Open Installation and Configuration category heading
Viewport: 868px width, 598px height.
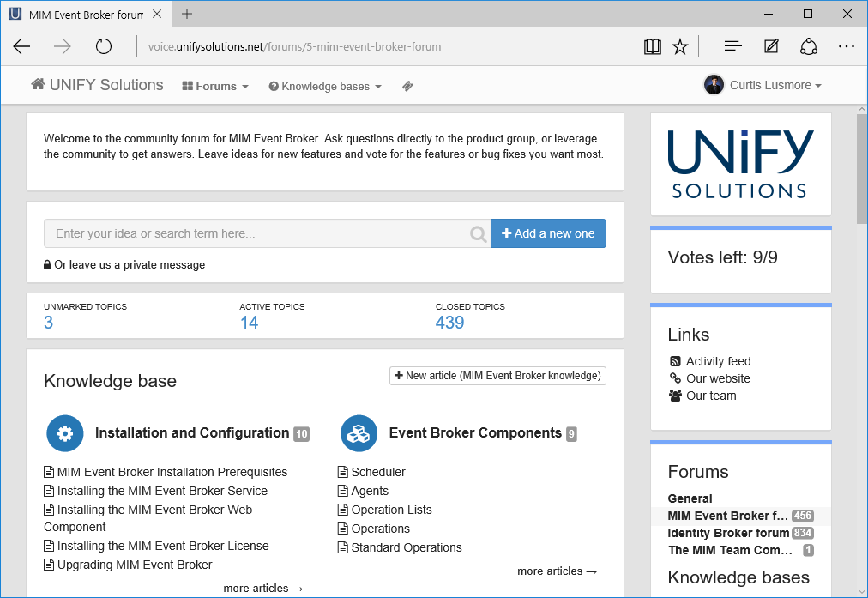pos(192,432)
